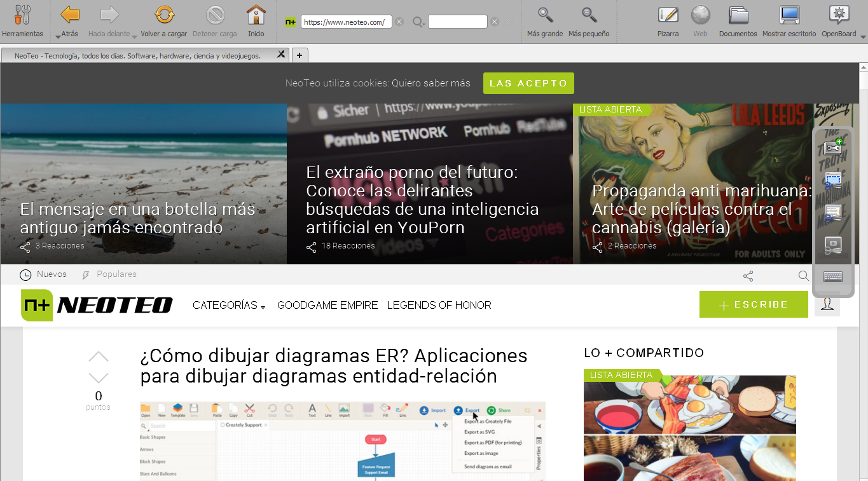Capture window region with scissors icon
868x481 pixels.
[833, 180]
